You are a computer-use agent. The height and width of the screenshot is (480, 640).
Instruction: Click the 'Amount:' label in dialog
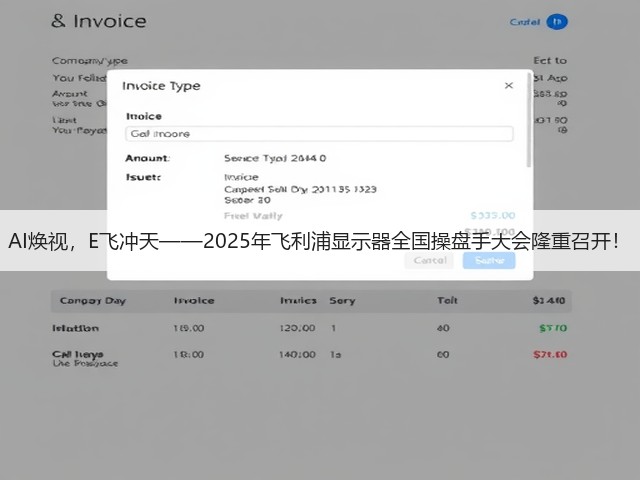pyautogui.click(x=147, y=158)
